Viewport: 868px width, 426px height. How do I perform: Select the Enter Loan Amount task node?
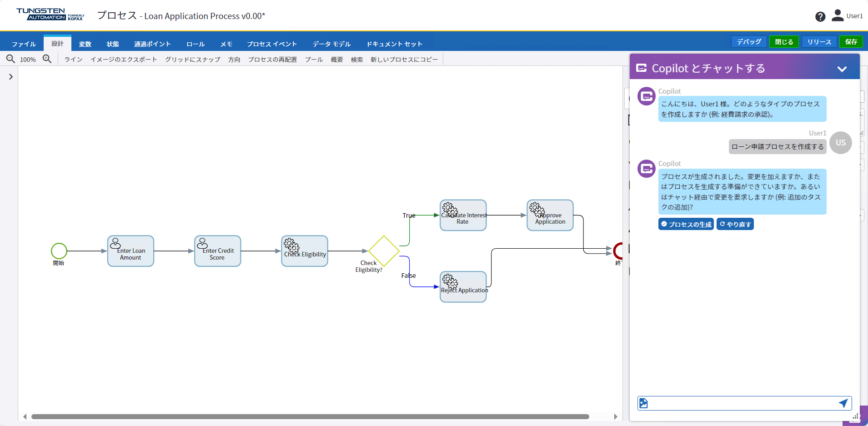130,251
